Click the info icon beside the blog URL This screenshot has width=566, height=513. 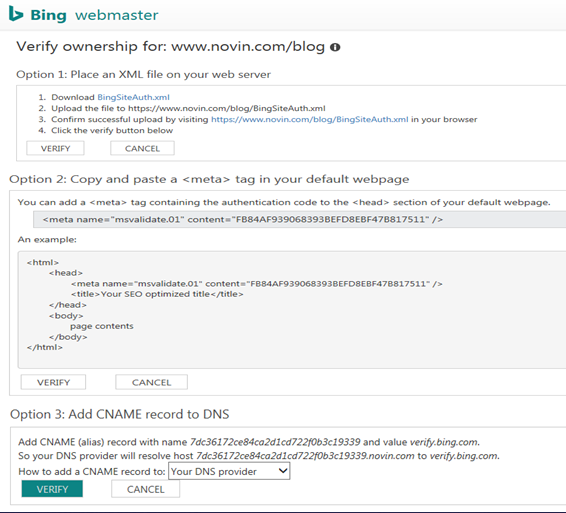click(335, 47)
